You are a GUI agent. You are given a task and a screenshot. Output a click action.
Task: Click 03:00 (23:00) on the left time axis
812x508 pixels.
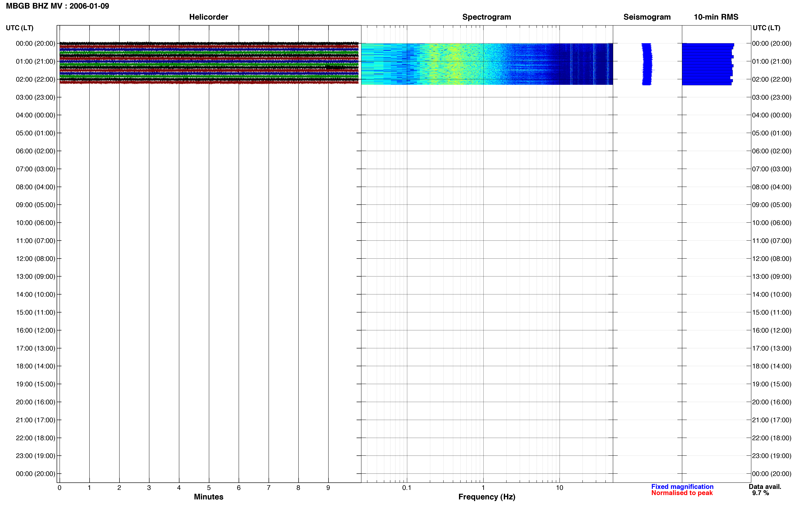pyautogui.click(x=36, y=97)
